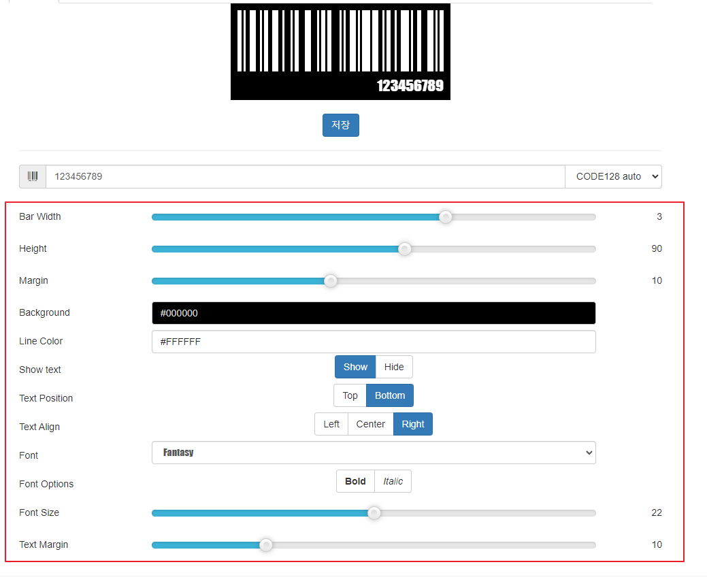Click the Bar Width slider handle
The width and height of the screenshot is (707, 588).
tap(446, 217)
